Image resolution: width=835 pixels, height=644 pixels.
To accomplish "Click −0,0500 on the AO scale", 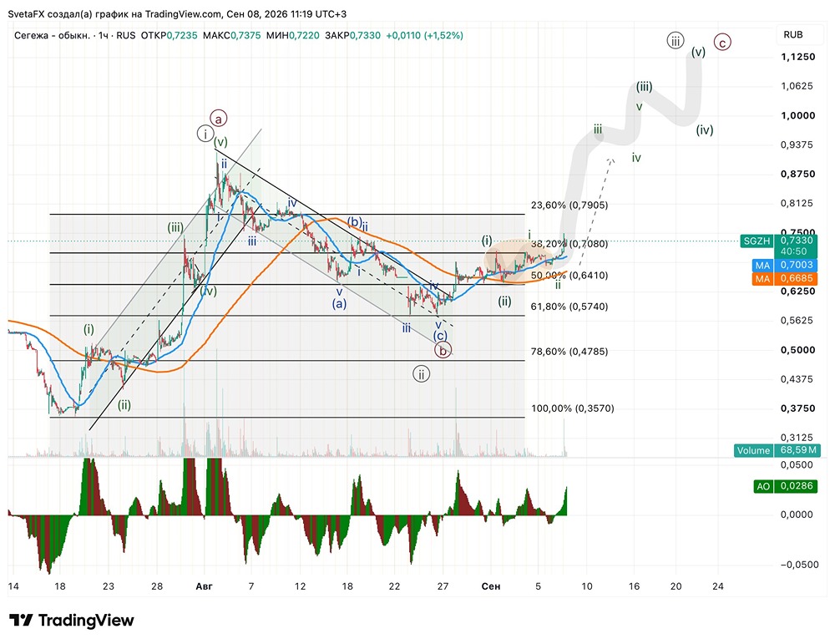I will pos(799,565).
